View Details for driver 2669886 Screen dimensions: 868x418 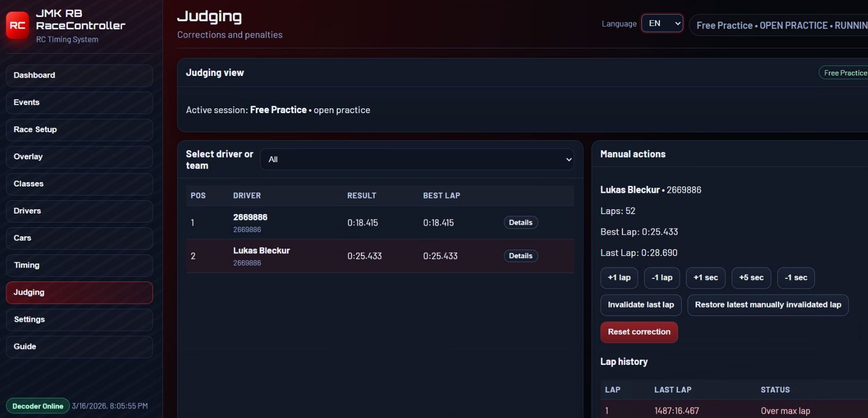click(520, 223)
